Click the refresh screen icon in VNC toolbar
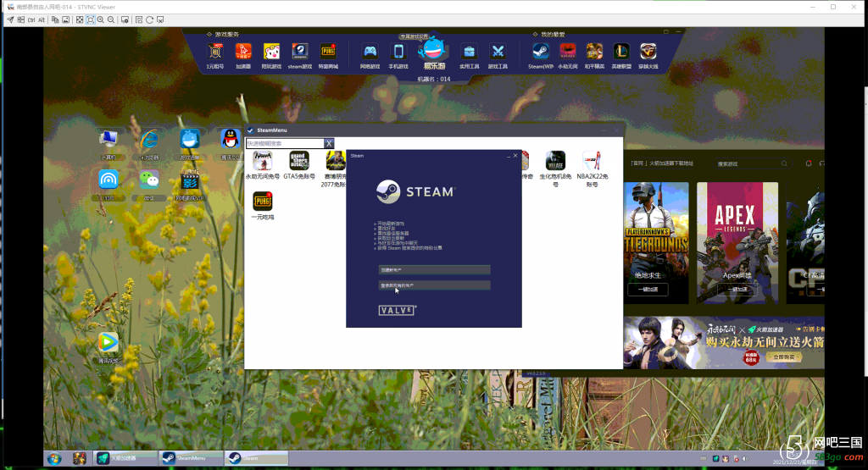This screenshot has width=868, height=470. point(149,20)
